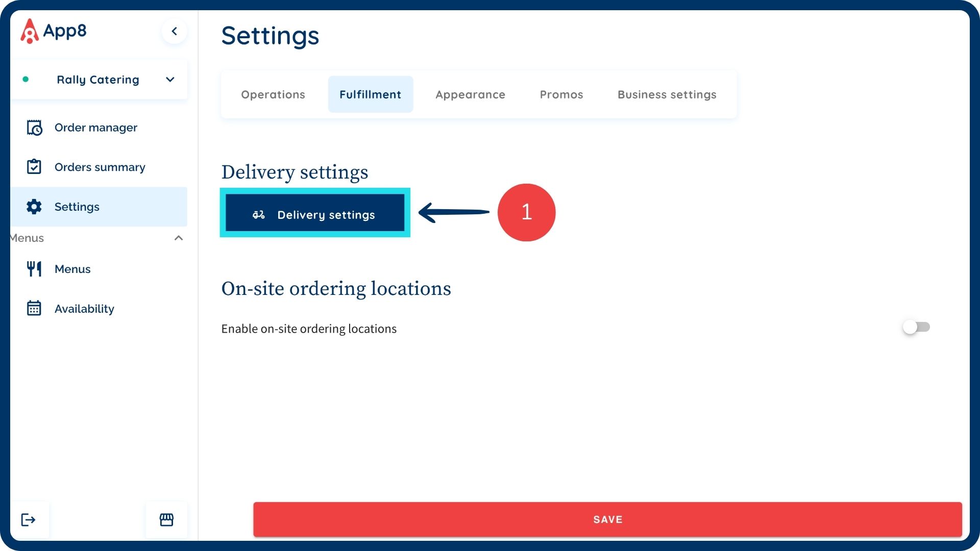Switch to the Operations tab
Screen dimensions: 980x551
click(273, 94)
